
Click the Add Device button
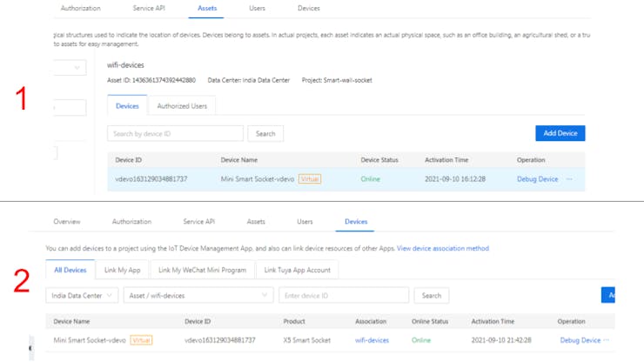[x=560, y=133]
